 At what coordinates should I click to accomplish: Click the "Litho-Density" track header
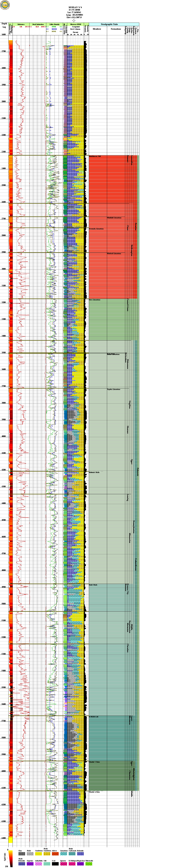click(x=55, y=25)
